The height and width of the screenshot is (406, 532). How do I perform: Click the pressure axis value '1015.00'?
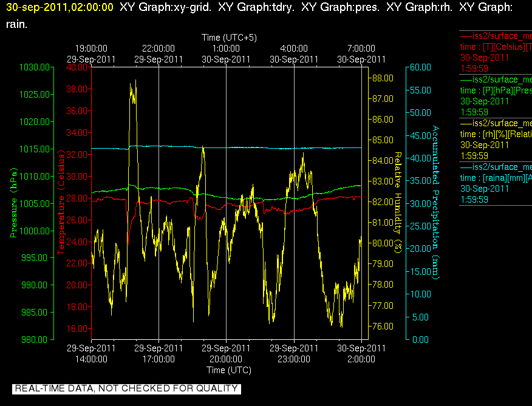35,149
